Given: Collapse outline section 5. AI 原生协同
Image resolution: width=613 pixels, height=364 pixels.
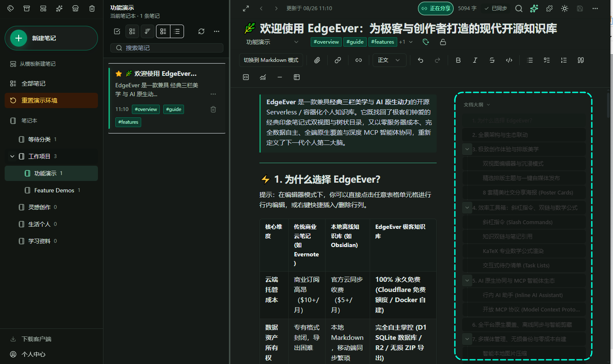Looking at the screenshot, I should 467,281.
